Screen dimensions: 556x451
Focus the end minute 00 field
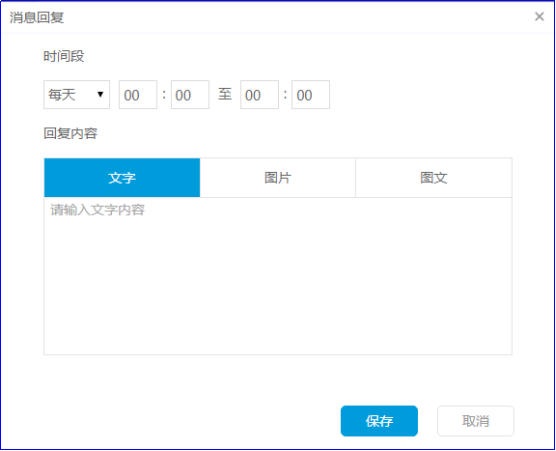coord(311,95)
